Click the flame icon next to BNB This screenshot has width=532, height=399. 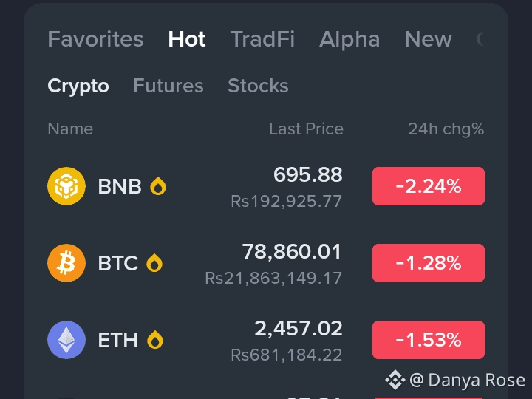point(158,186)
